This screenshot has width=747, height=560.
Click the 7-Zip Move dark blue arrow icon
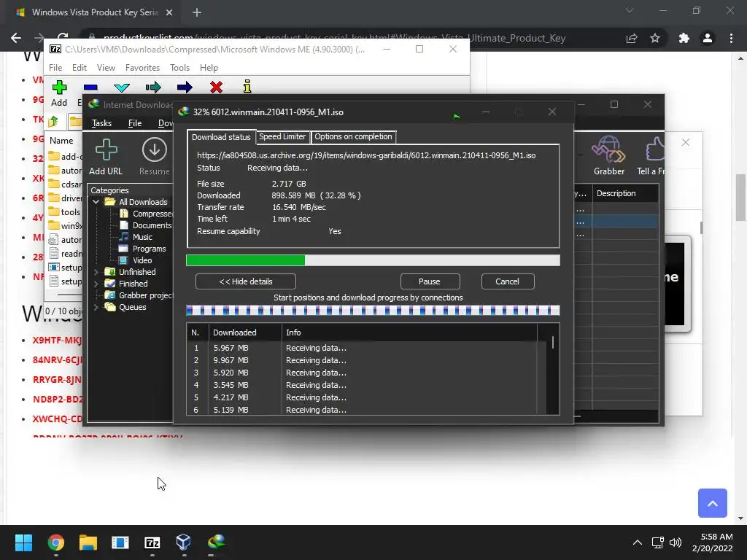click(185, 87)
